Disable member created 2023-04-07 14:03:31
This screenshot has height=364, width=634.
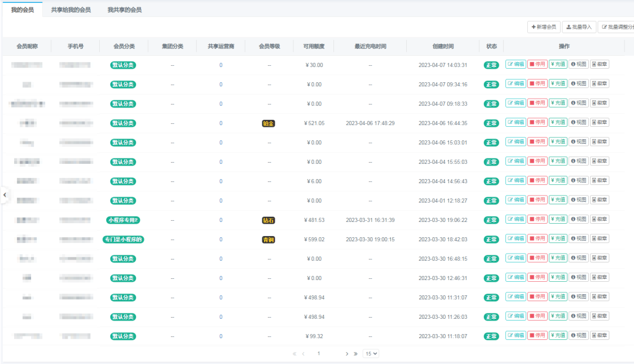pos(537,65)
